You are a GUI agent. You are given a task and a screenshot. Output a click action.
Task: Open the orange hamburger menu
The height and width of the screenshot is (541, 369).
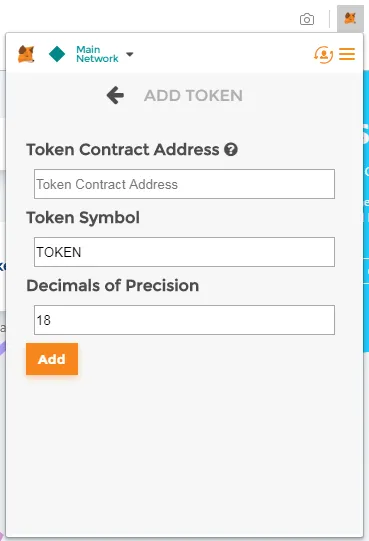(347, 54)
